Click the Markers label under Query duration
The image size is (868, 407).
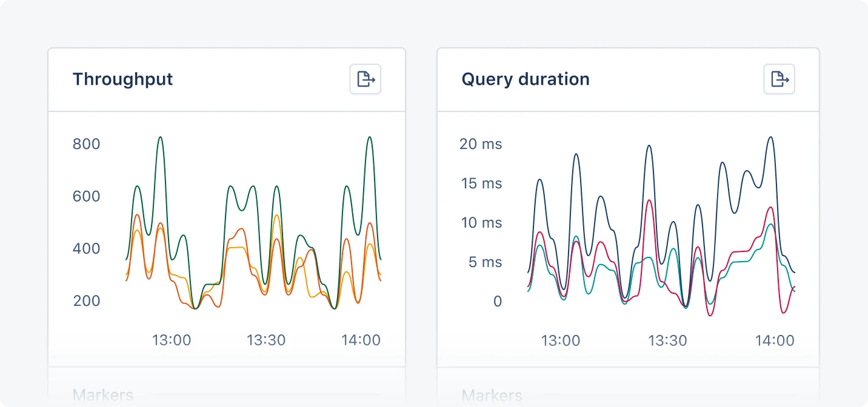click(x=492, y=396)
